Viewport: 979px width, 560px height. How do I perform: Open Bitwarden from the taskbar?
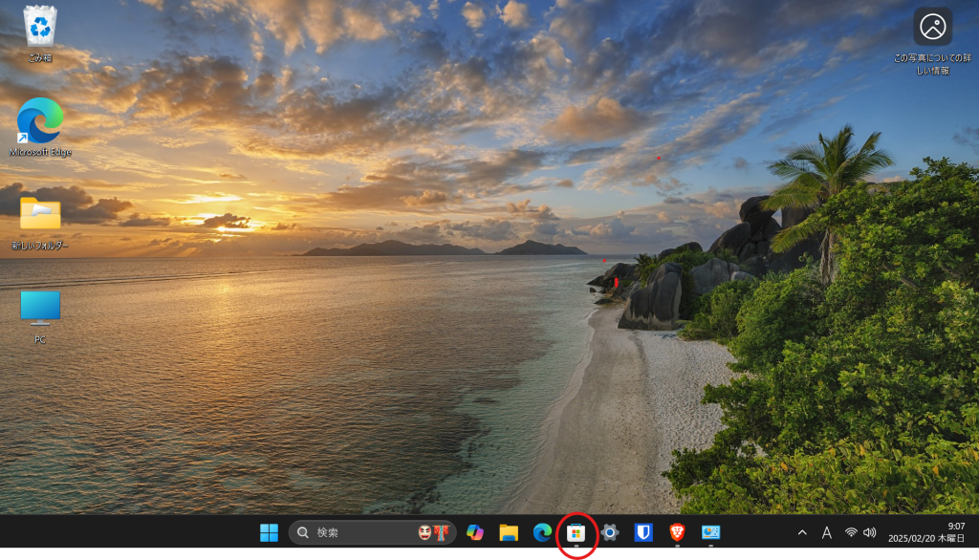pyautogui.click(x=643, y=532)
